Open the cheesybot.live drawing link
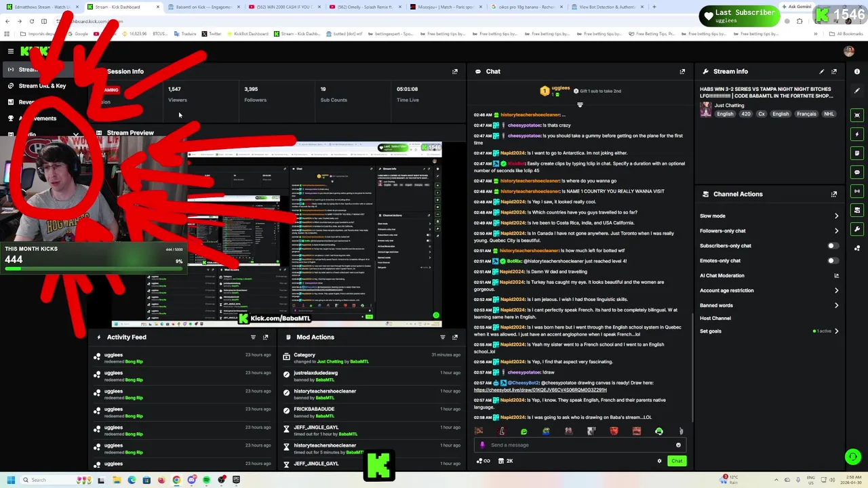 540,390
